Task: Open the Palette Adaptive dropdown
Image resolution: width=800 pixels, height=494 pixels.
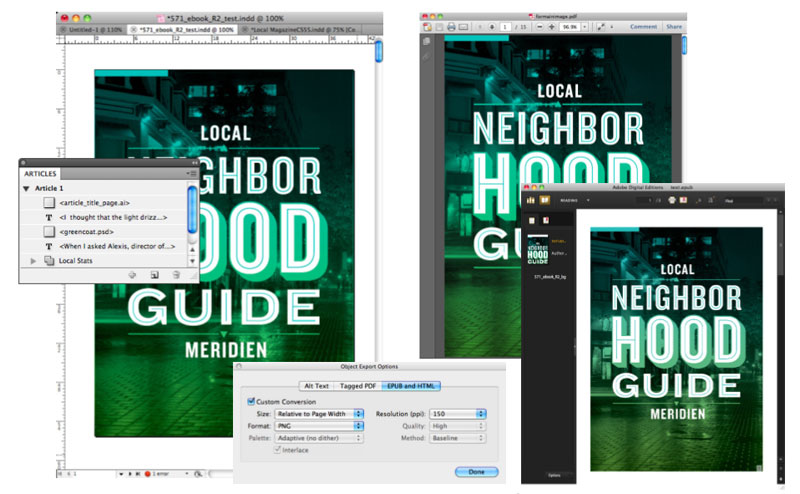Action: (319, 438)
